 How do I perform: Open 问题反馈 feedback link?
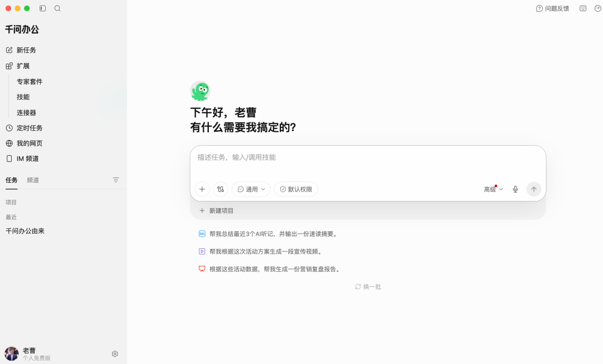[553, 8]
